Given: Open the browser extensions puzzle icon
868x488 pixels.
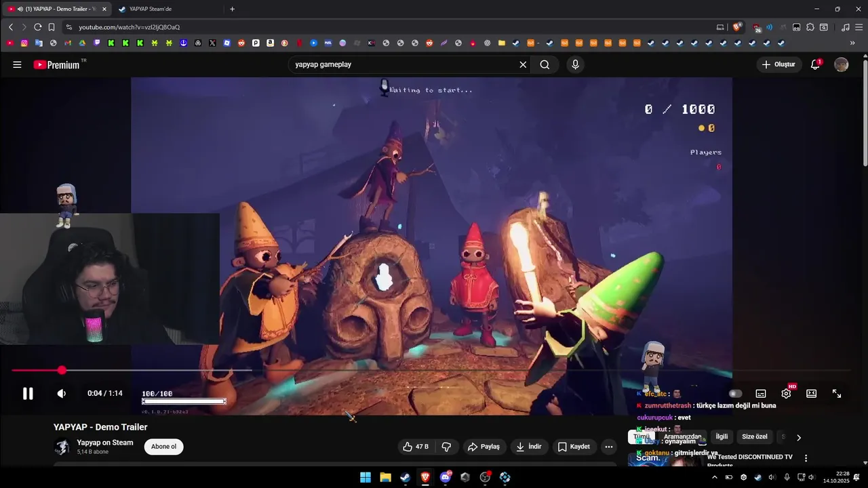Looking at the screenshot, I should point(810,27).
